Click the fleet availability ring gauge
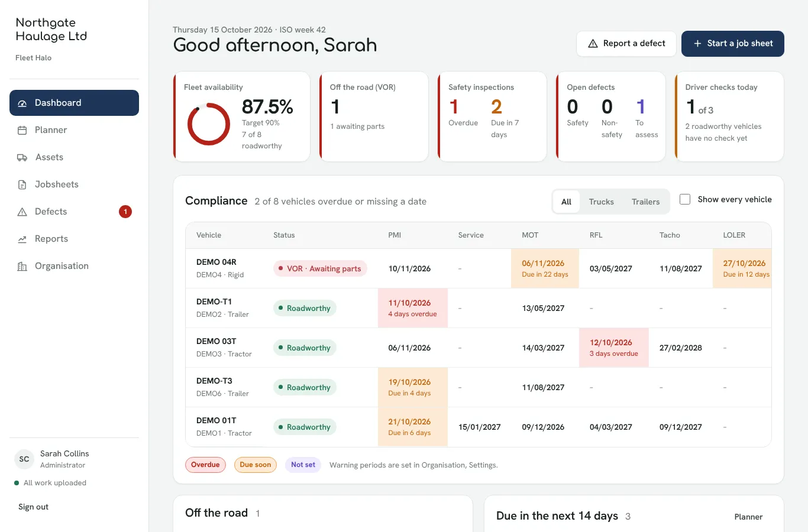Screen dimensions: 808x532 point(209,124)
